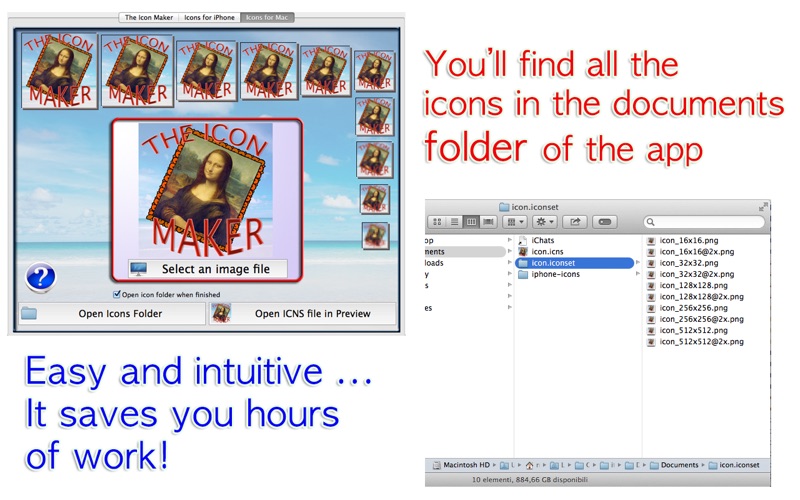
Task: Expand the iphone-icons folder arrow
Action: [637, 274]
